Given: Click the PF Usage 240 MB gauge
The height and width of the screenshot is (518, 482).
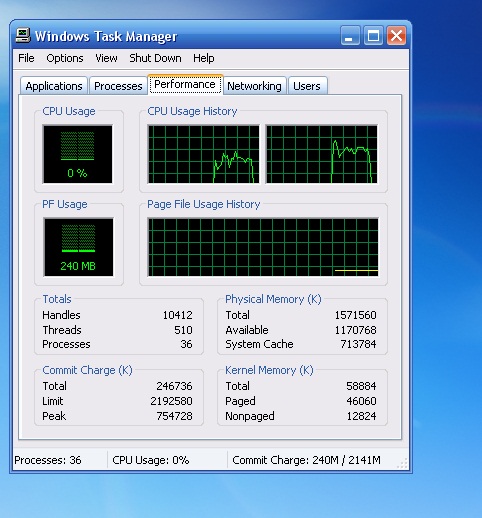Looking at the screenshot, I should pyautogui.click(x=78, y=247).
